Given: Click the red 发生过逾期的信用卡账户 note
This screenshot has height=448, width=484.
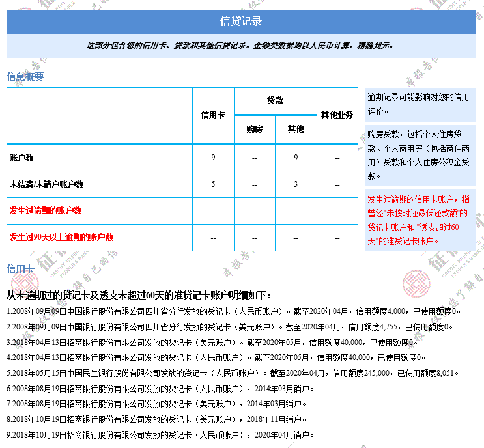Looking at the screenshot, I should click(420, 220).
